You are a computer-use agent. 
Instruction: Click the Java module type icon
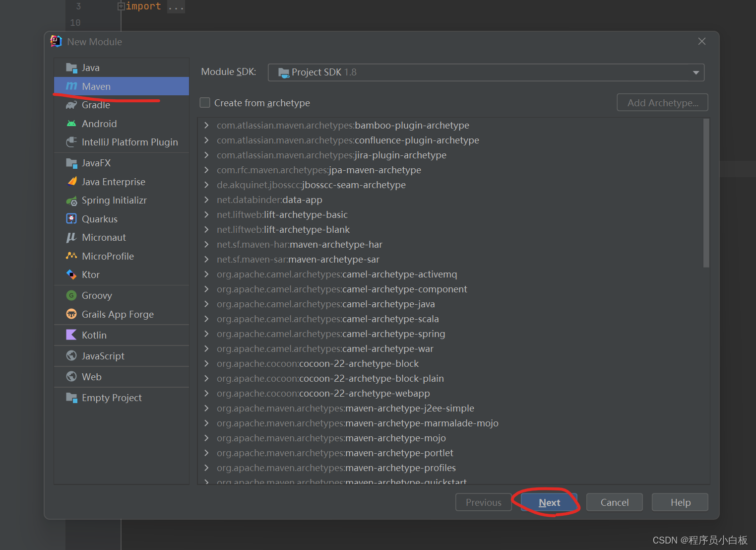[71, 68]
